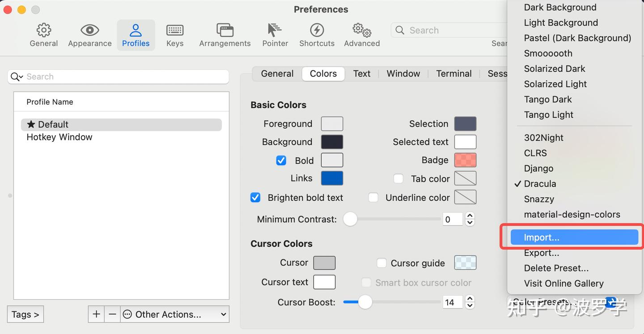The width and height of the screenshot is (644, 334).
Task: Expand the Tags panel
Action: [x=25, y=314]
